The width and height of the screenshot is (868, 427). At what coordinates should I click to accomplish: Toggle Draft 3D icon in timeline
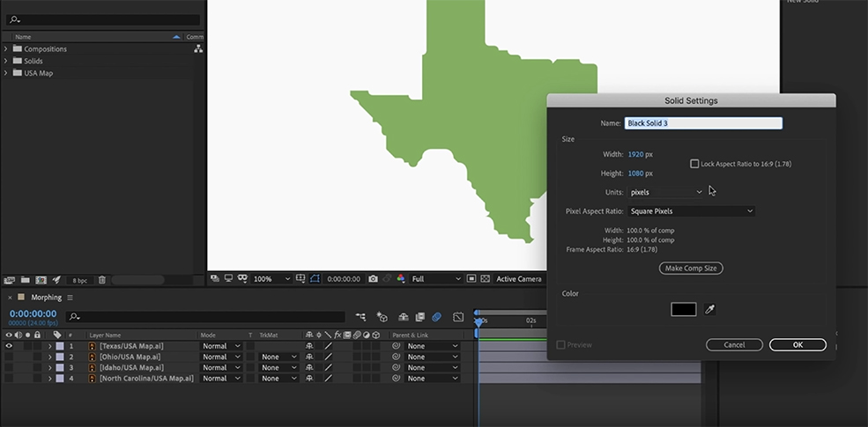coord(382,317)
